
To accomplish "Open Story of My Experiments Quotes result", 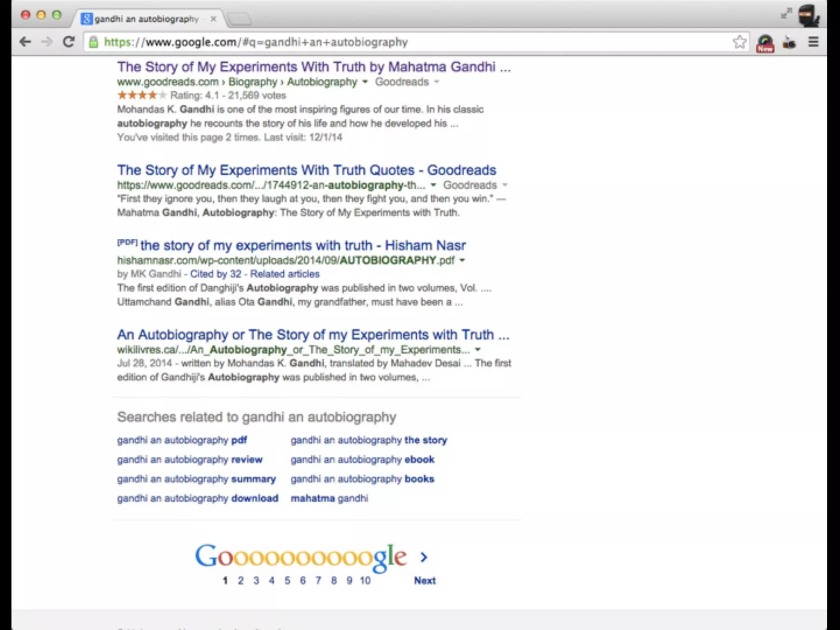I will (x=306, y=170).
